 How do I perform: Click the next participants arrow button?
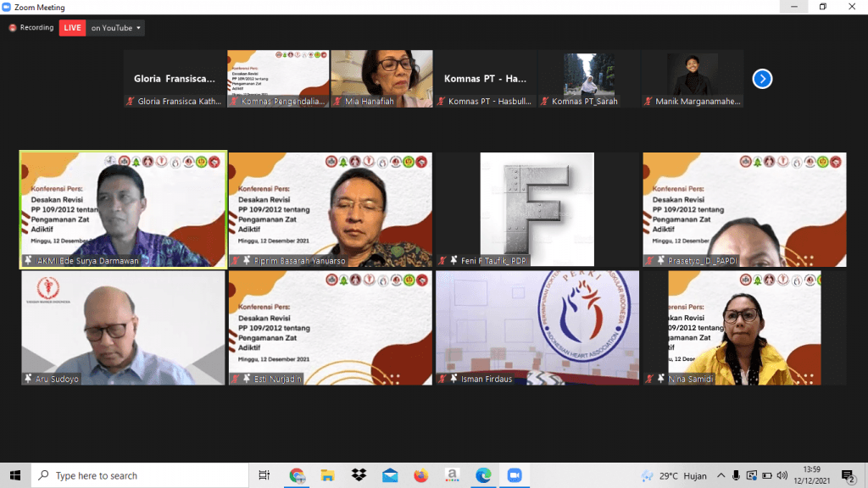tap(762, 79)
